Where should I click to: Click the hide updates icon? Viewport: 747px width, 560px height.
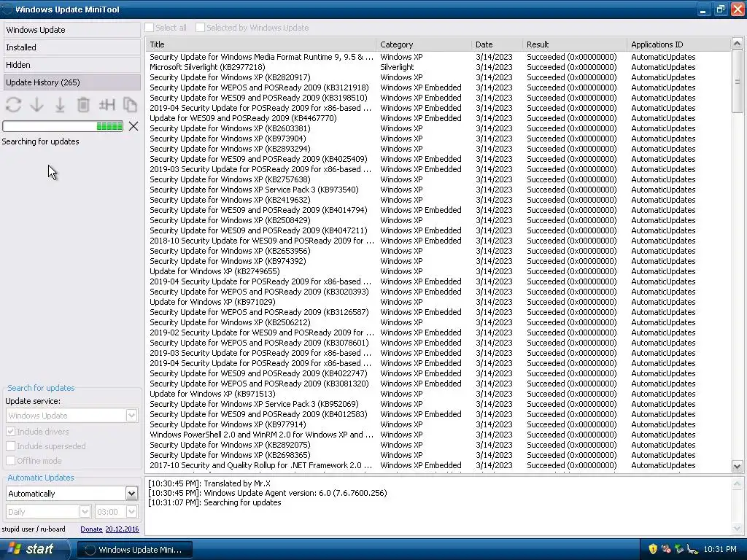click(x=107, y=105)
